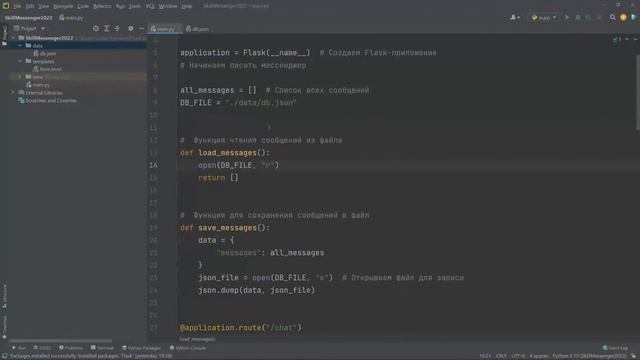The image size is (640, 360).
Task: Open the user account icon menu
Action: 515,18
